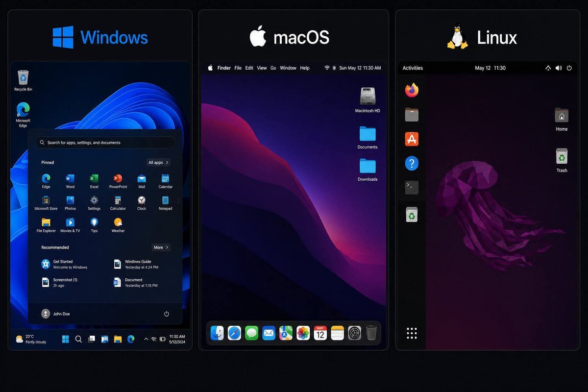The height and width of the screenshot is (392, 588).
Task: Click Windows Start button on taskbar
Action: point(65,339)
